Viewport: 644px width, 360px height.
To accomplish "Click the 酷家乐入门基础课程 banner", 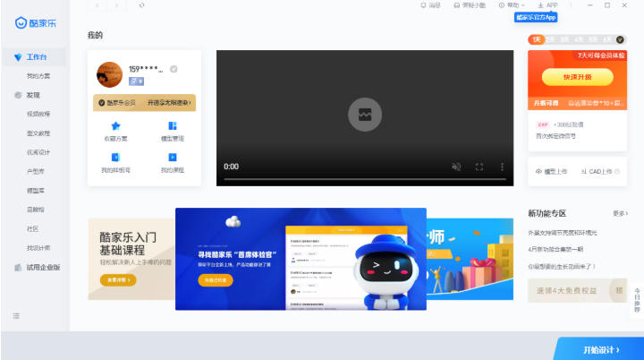I will (131, 259).
